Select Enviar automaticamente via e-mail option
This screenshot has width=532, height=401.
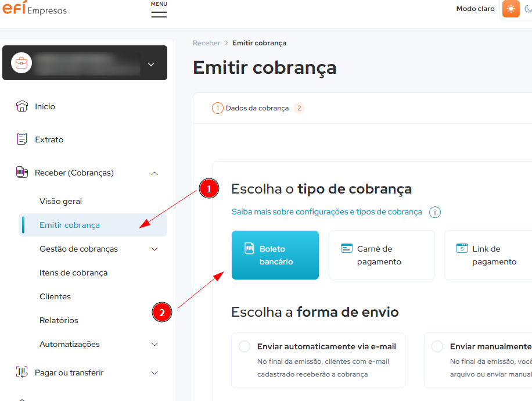(245, 346)
